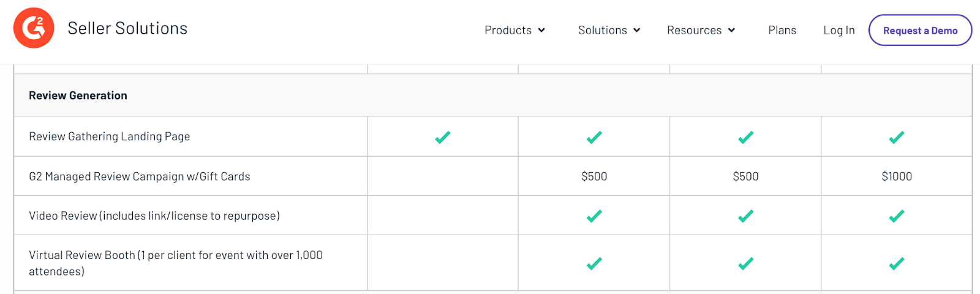The width and height of the screenshot is (980, 294).
Task: Open the Solutions dropdown menu
Action: pos(609,30)
